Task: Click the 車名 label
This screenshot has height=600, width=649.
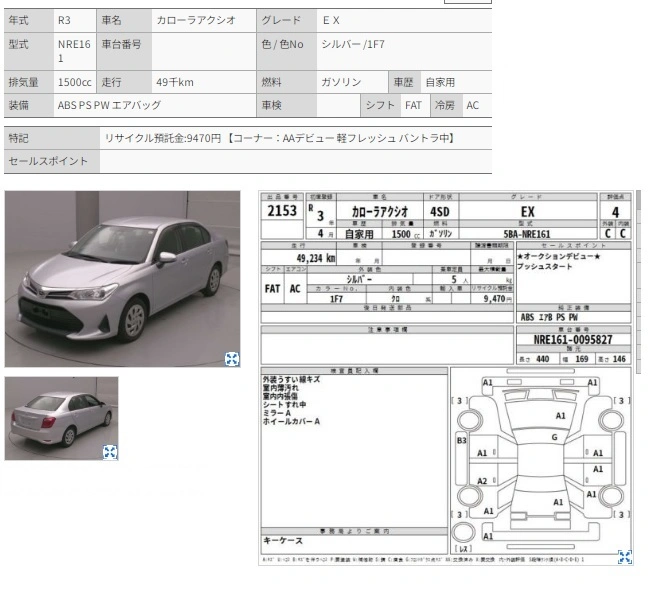Action: 112,20
